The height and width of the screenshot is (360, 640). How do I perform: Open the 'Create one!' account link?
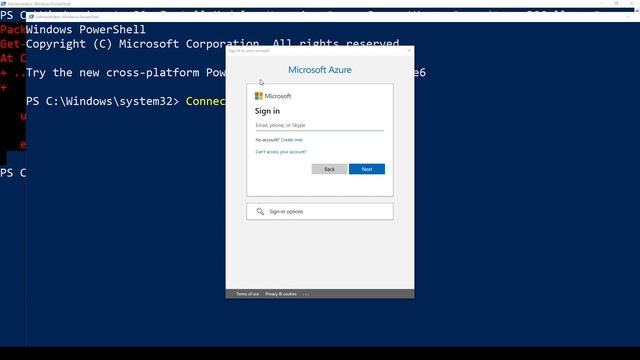(x=292, y=140)
